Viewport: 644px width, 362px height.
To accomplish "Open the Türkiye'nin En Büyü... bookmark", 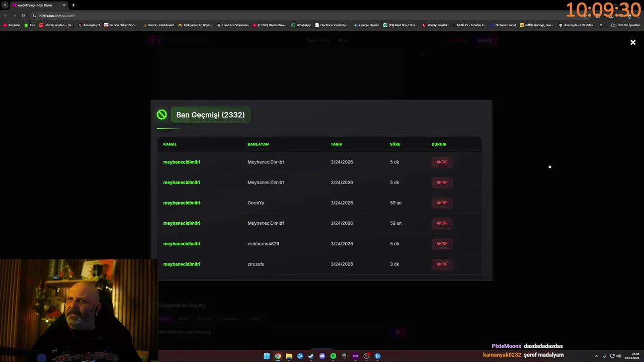I will [x=195, y=25].
